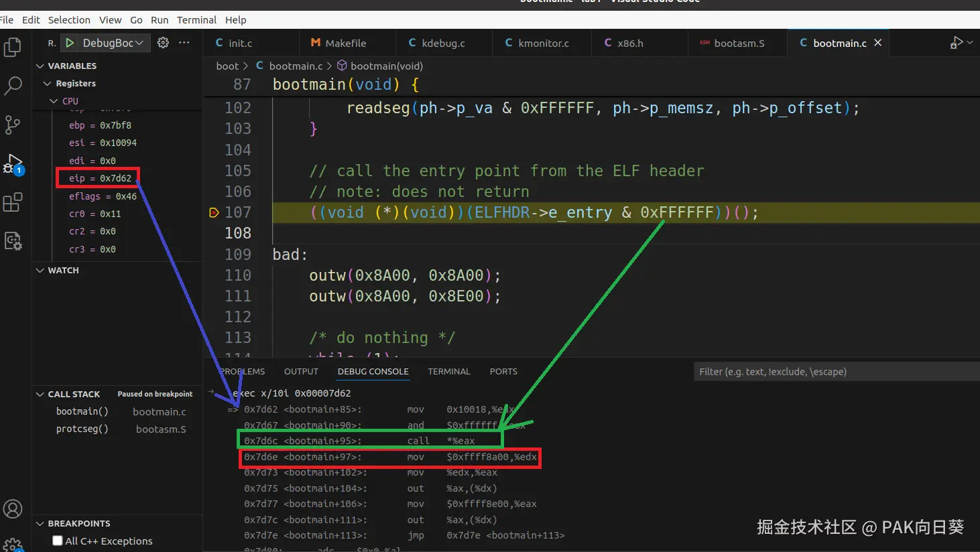Open the Edit menu
Screen dimensions: 980x552
coord(31,20)
